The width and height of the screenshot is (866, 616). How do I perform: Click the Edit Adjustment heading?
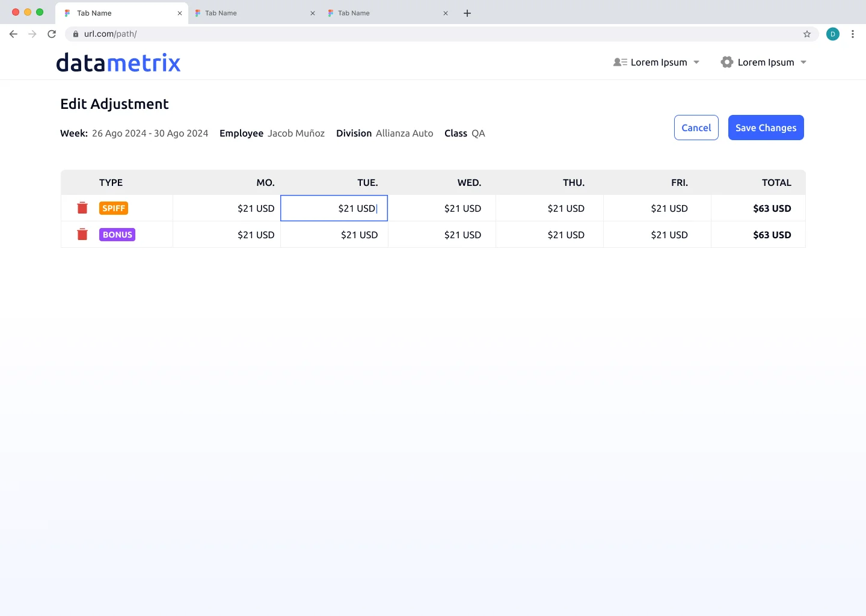114,104
